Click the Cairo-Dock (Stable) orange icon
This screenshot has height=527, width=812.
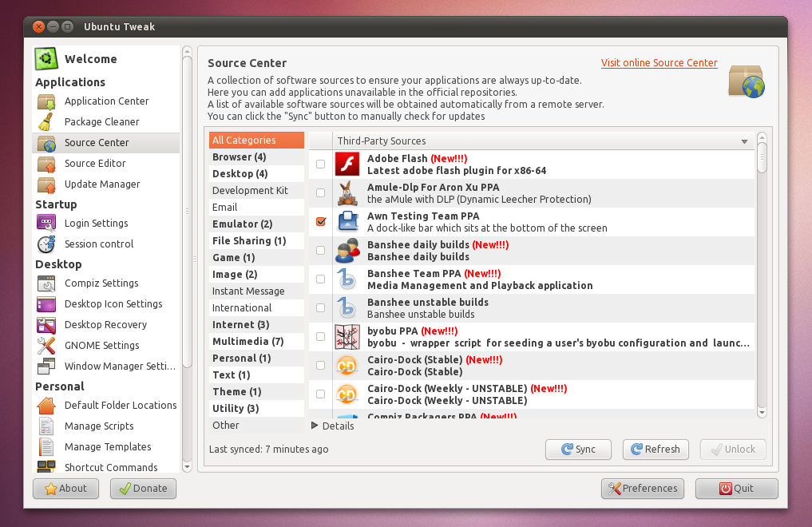[347, 366]
